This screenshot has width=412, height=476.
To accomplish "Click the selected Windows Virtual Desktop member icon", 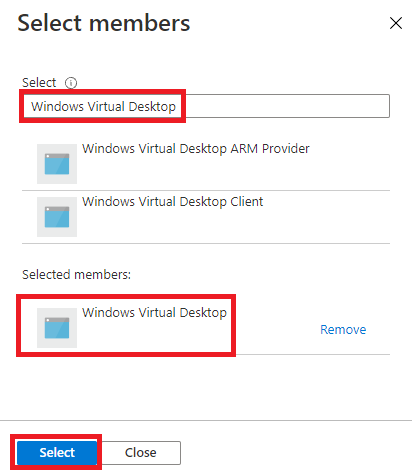I will pos(57,328).
